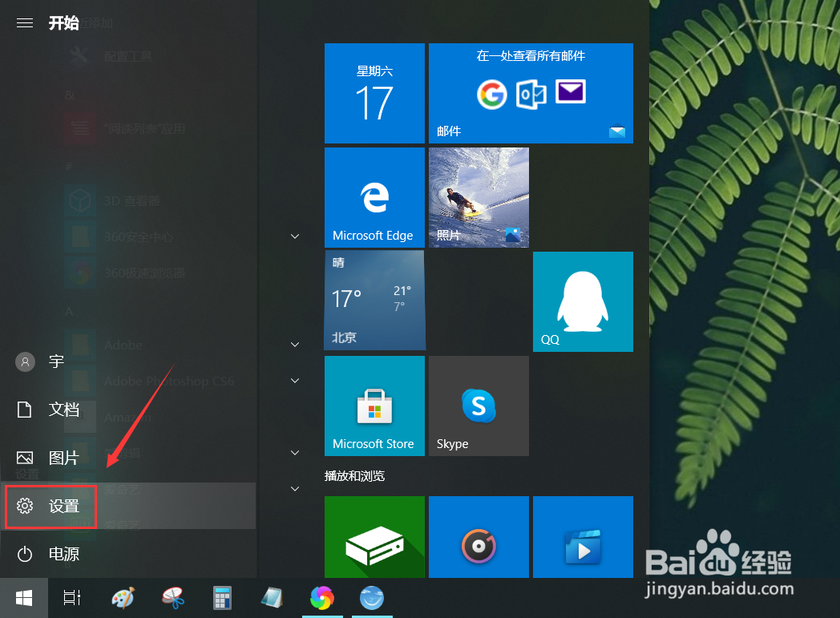Image resolution: width=840 pixels, height=618 pixels.
Task: Launch the Microsoft Edge tile
Action: click(374, 198)
